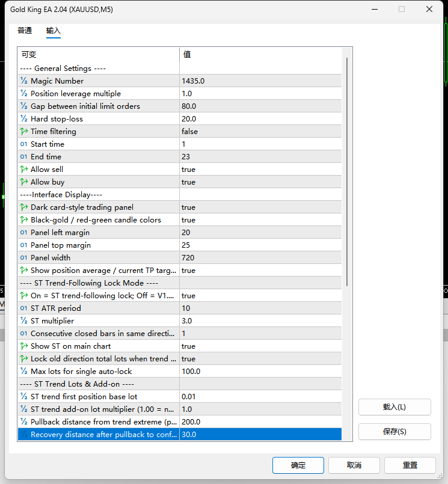Edit the Panel width value 720
Viewport: 448px width, 484px height.
260,258
